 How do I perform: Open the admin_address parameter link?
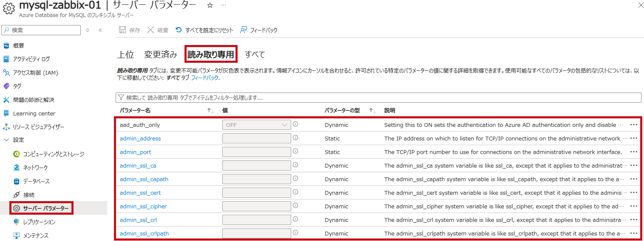(140, 138)
